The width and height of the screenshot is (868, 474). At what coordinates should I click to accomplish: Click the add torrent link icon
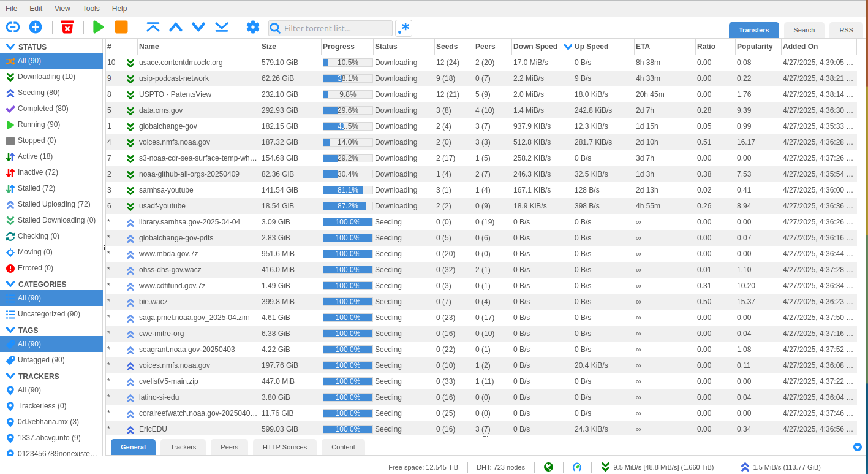13,27
